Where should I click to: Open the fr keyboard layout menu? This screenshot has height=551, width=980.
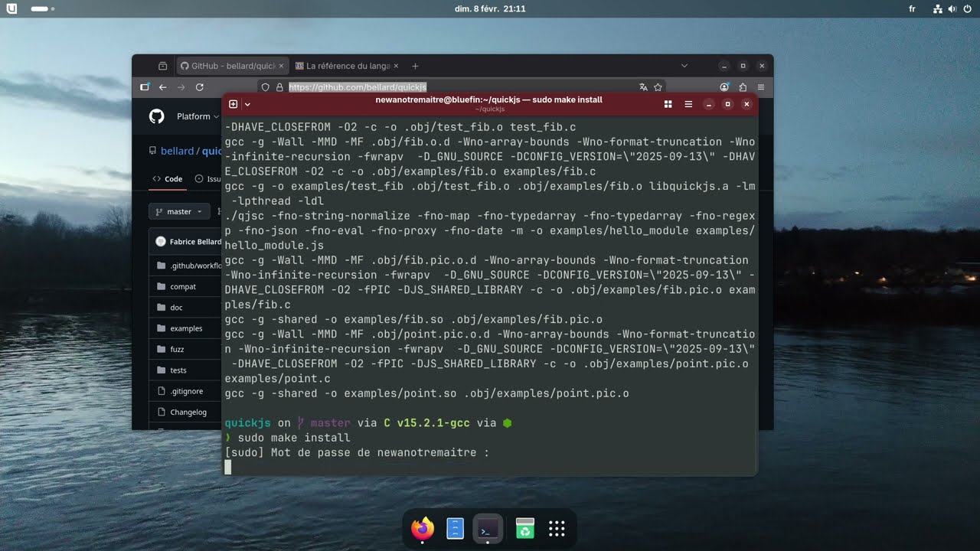912,8
